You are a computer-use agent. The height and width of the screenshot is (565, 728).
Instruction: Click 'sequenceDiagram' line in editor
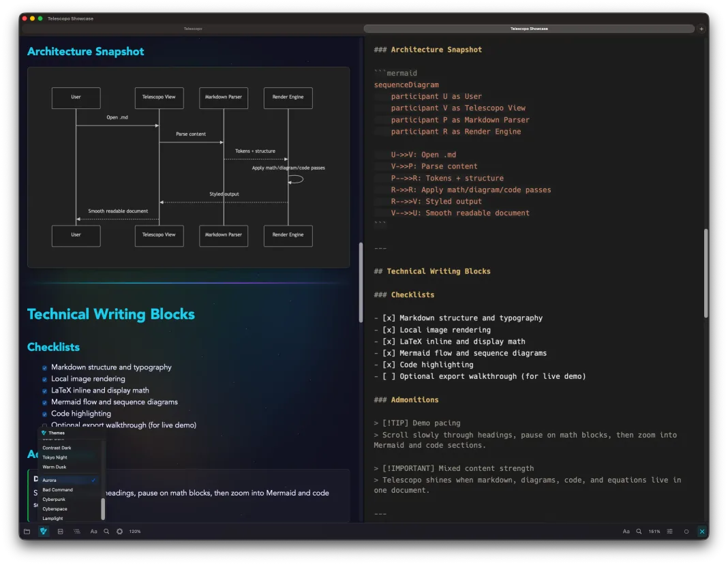[x=406, y=85]
